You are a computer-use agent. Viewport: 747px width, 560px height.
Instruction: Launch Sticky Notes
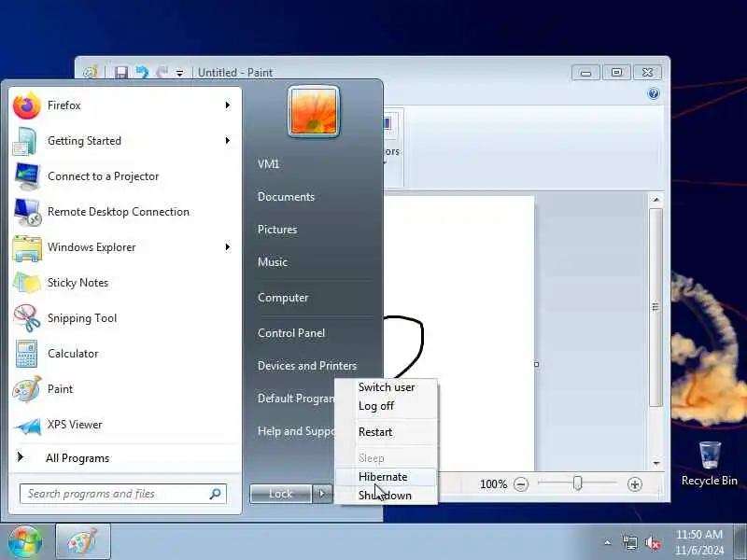[125, 283]
